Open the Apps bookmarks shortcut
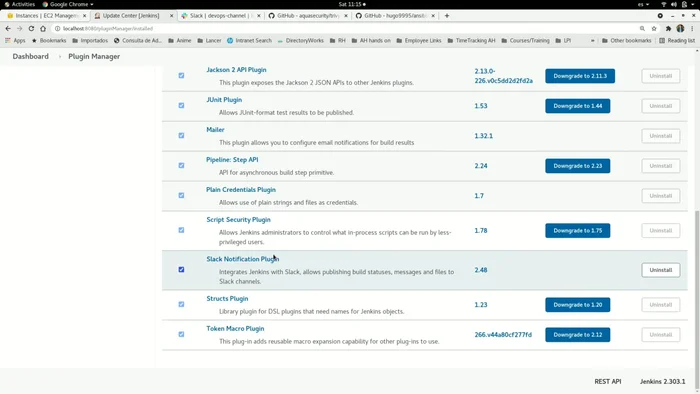 [x=15, y=41]
